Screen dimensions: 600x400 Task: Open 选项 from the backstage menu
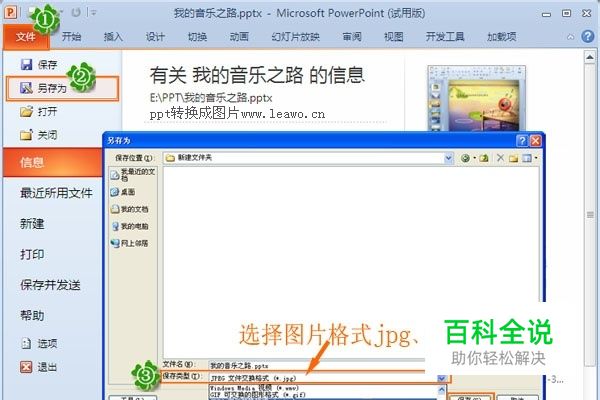coord(39,343)
